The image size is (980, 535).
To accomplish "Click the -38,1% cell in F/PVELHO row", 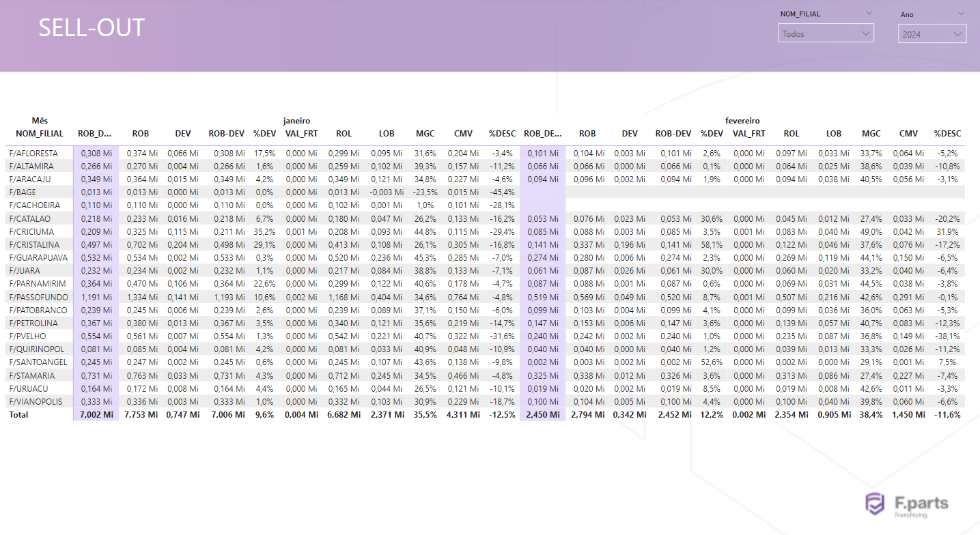I will pos(948,336).
